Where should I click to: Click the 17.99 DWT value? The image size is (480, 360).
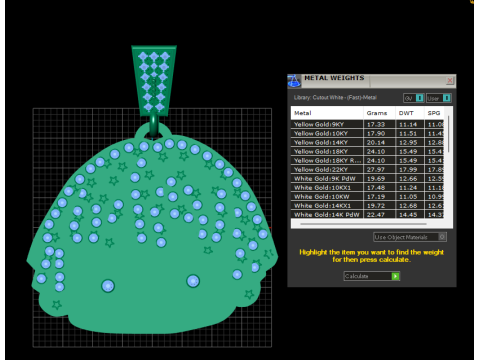tap(408, 169)
